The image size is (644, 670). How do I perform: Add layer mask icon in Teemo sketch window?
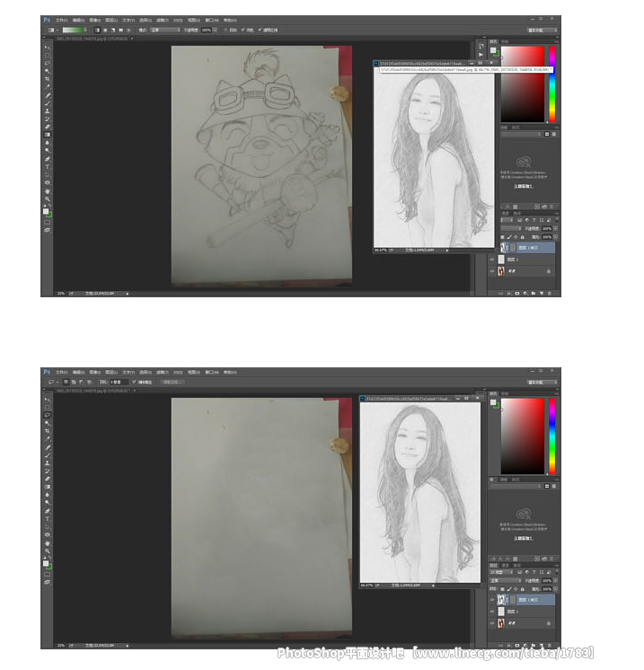pyautogui.click(x=517, y=294)
